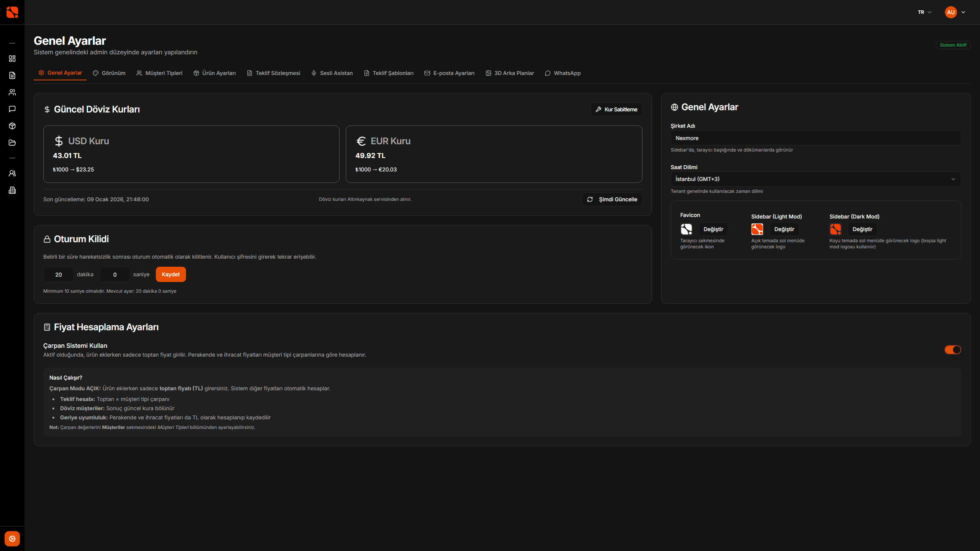
Task: Click the Kur Sabitleme button
Action: tap(616, 109)
